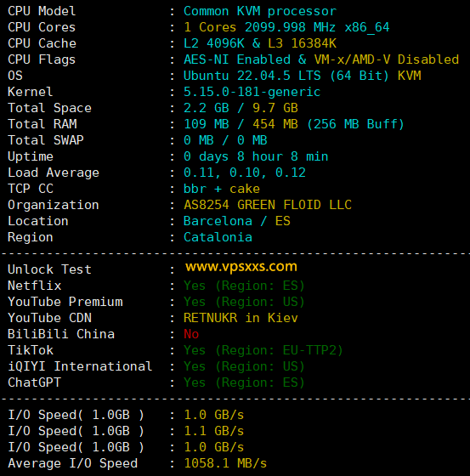Click the ChatGPT unlock result text
The image size is (470, 476).
(x=244, y=382)
